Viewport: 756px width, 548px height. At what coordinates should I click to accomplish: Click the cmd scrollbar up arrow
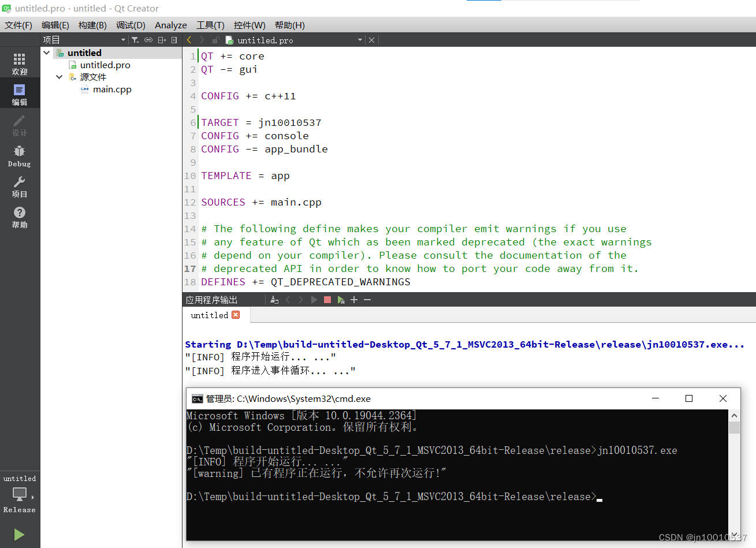pos(734,416)
